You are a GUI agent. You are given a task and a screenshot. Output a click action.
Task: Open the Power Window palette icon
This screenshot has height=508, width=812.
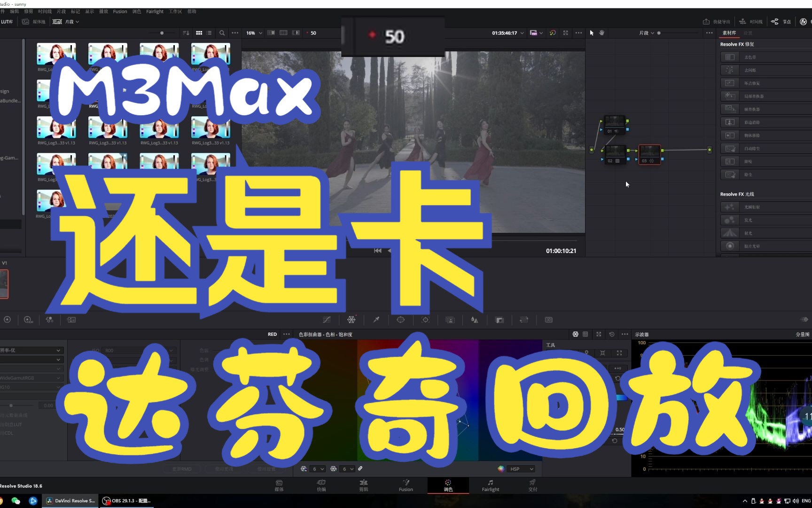400,320
